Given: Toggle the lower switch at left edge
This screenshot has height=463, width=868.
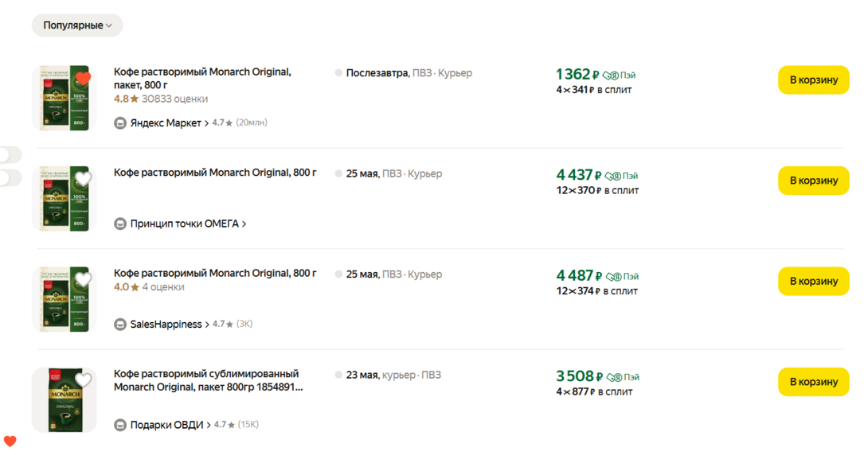Looking at the screenshot, I should tap(10, 178).
